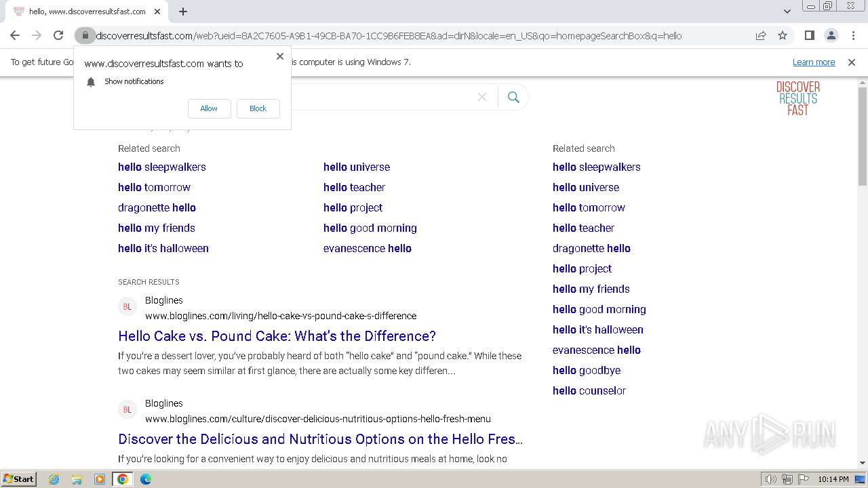Open 'hello goodbye' related search
Image resolution: width=868 pixels, height=488 pixels.
(x=587, y=370)
